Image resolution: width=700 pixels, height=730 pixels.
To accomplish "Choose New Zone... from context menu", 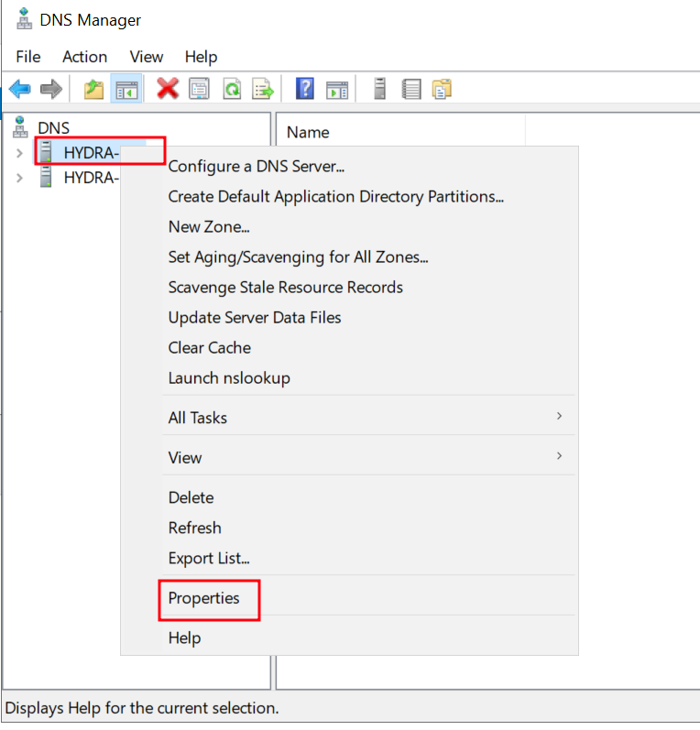I will pyautogui.click(x=209, y=227).
